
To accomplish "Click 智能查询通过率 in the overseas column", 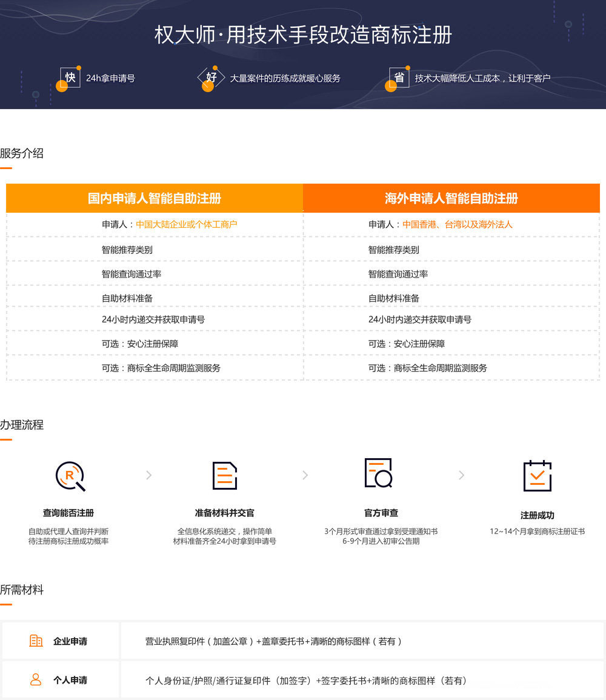I will tap(398, 274).
